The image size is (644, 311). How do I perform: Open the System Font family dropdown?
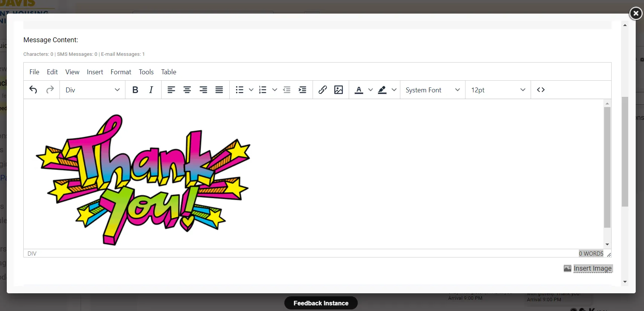433,90
